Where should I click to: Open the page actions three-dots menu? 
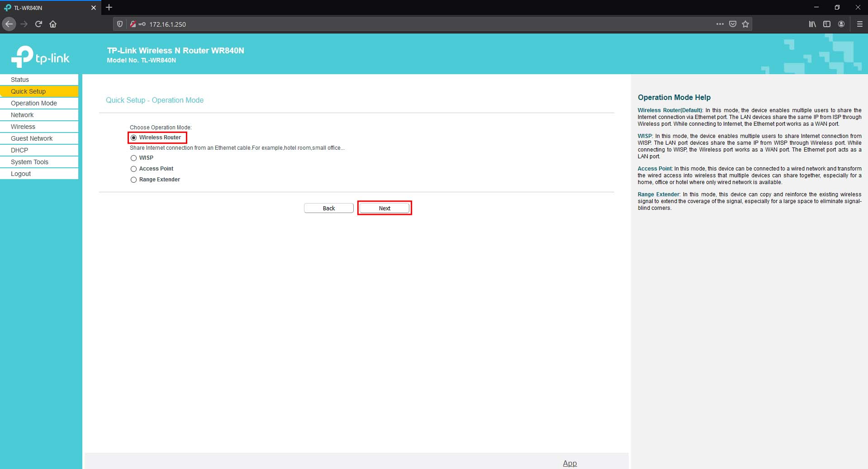720,24
